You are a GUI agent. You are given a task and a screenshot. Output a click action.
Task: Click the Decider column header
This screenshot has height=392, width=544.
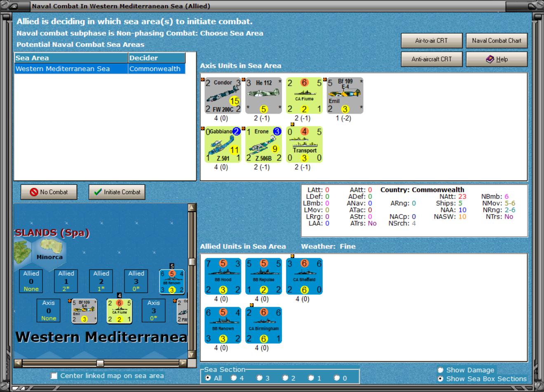[157, 58]
